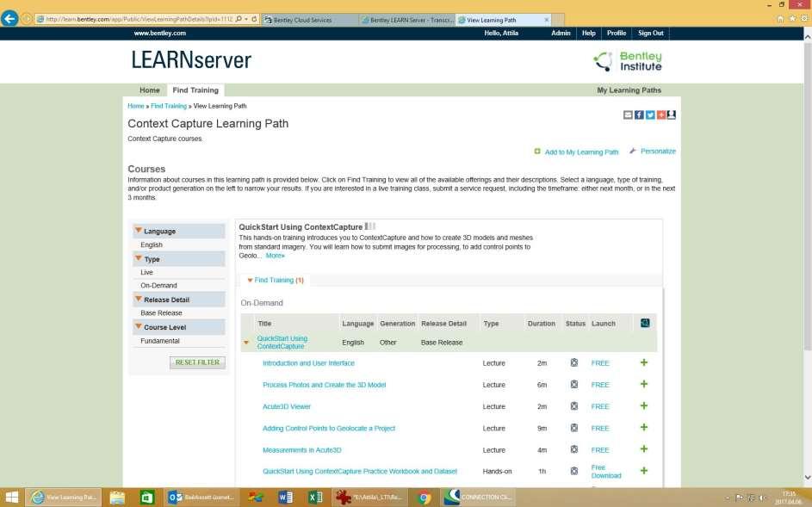Click Free Download link for Practice Workbook
This screenshot has height=507, width=812.
pyautogui.click(x=606, y=471)
